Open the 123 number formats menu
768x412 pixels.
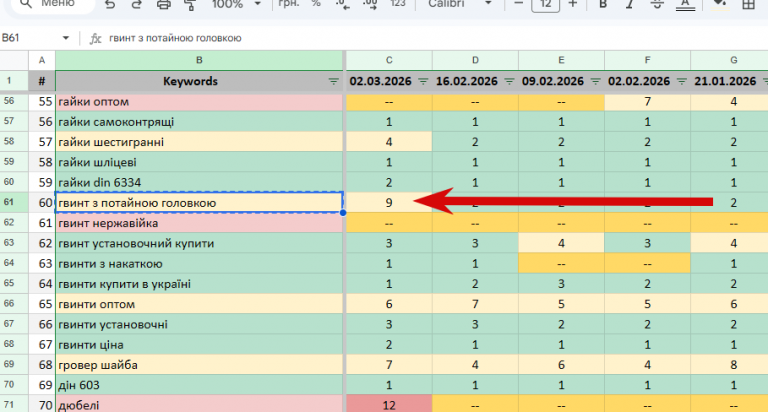coord(398,4)
